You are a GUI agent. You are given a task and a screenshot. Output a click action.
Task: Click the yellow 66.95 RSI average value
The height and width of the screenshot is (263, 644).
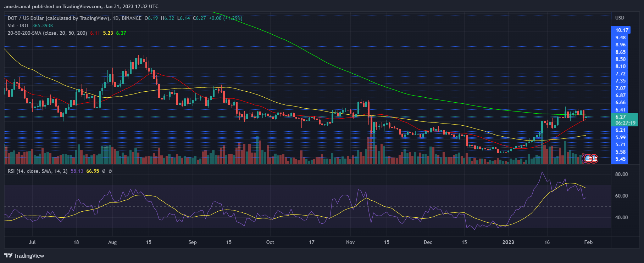pos(93,171)
